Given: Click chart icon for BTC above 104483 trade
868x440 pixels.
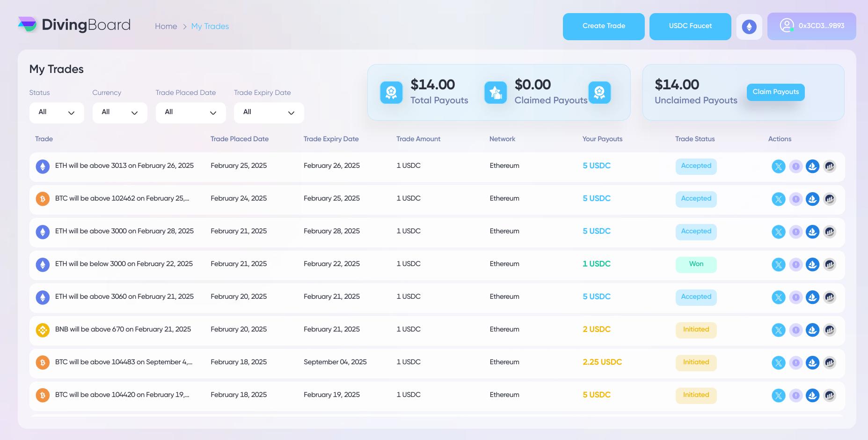Looking at the screenshot, I should click(829, 363).
